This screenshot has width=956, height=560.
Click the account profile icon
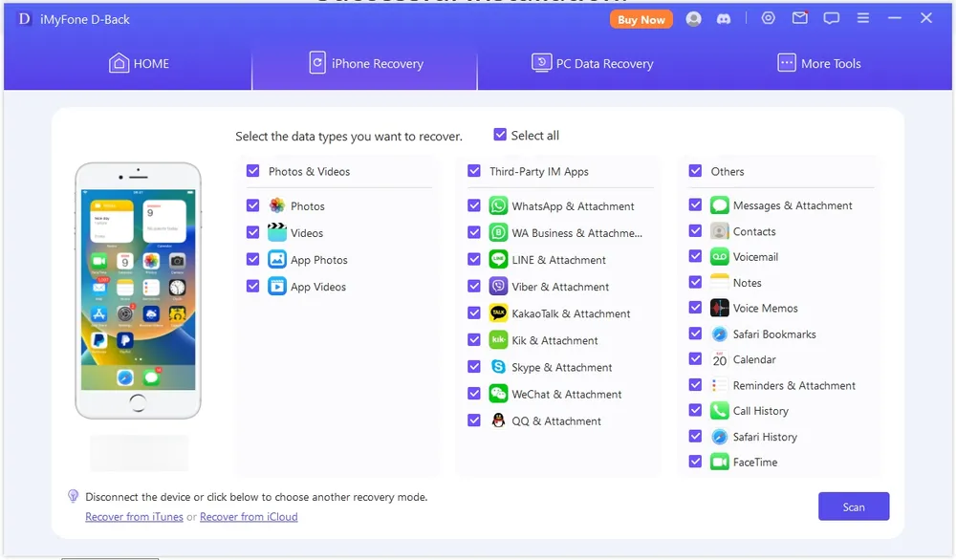click(693, 19)
